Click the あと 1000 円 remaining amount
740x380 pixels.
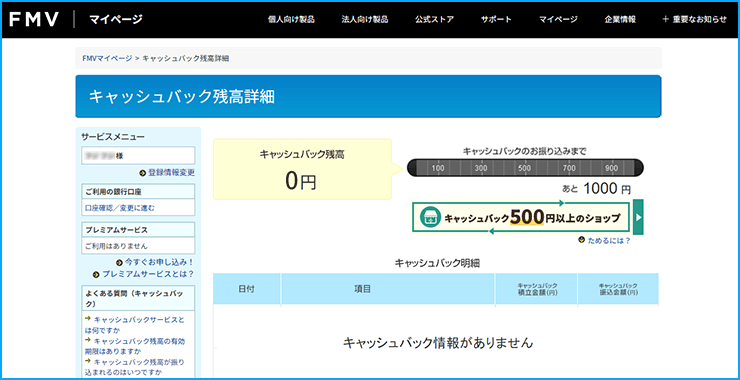[597, 189]
